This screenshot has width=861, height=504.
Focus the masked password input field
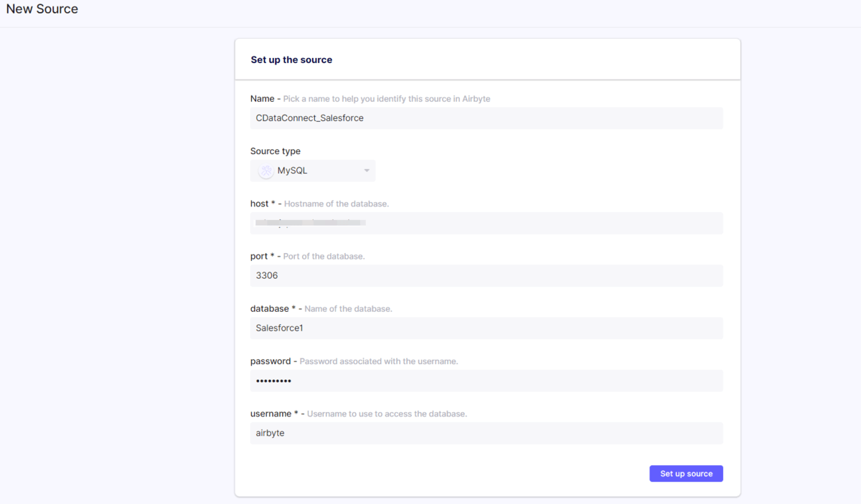coord(486,381)
